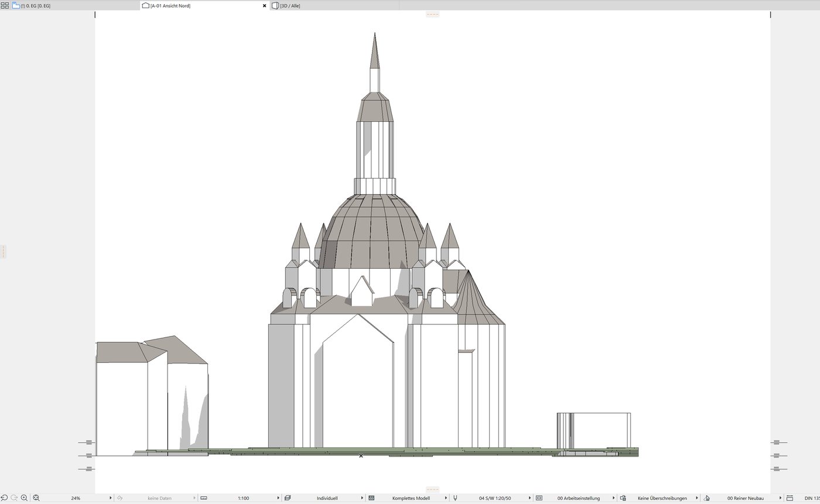Image resolution: width=820 pixels, height=504 pixels.
Task: Close the A-01 Ansicht Nord tab
Action: tap(264, 5)
